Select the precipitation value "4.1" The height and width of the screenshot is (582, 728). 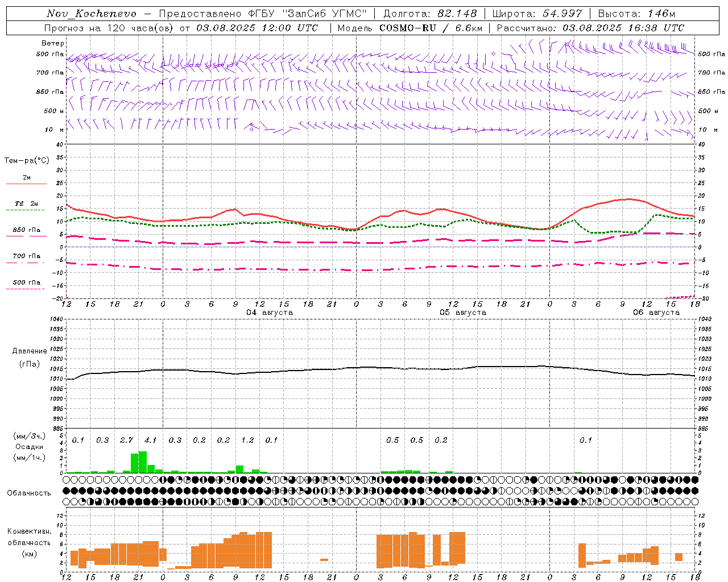coord(151,440)
